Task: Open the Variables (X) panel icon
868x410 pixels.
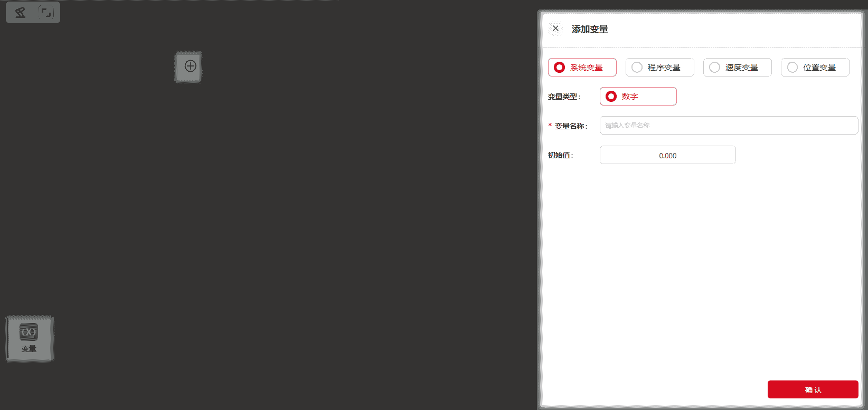Action: (x=29, y=332)
